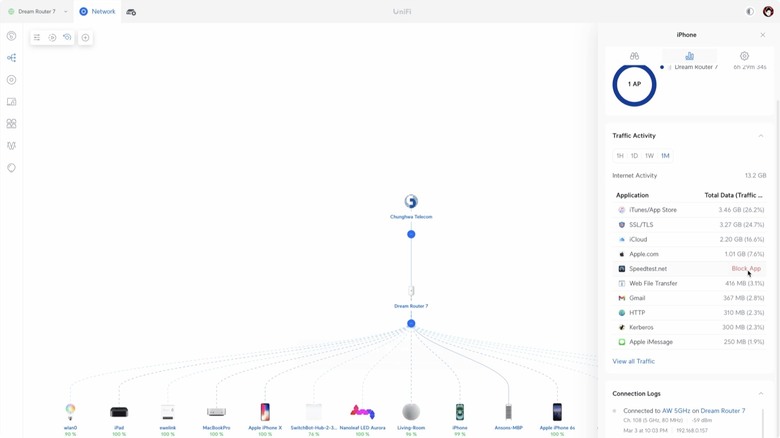Click the history replay toolbar icon
Screen dimensions: 780x438
pyautogui.click(x=67, y=37)
